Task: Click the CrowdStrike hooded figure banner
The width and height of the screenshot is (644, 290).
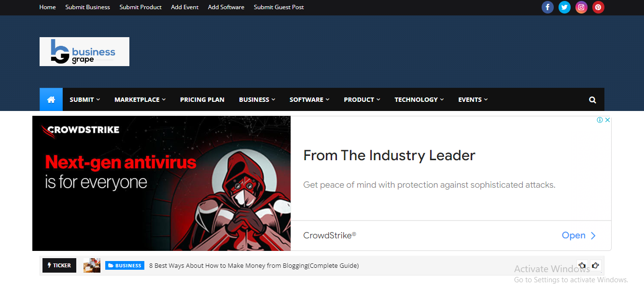Action: tap(161, 183)
